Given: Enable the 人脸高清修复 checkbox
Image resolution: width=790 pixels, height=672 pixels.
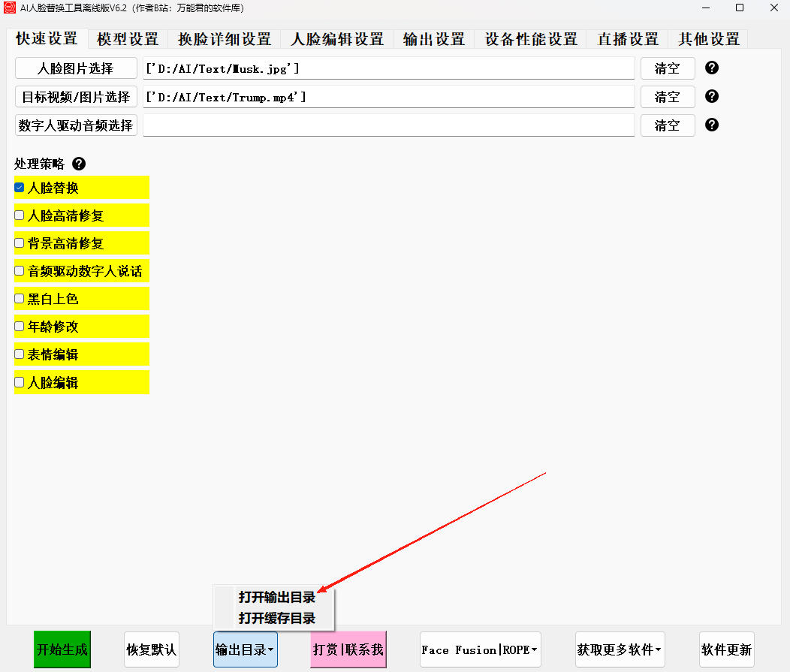Looking at the screenshot, I should pos(20,215).
